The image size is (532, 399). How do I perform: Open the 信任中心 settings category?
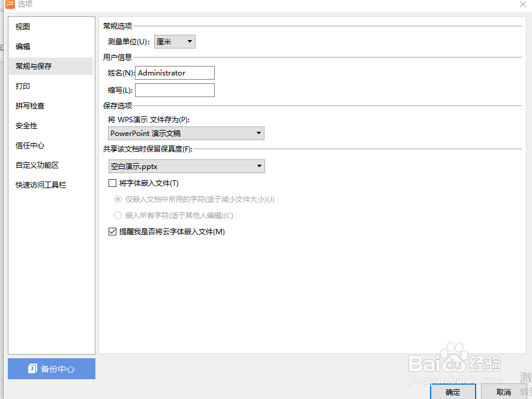(x=51, y=146)
